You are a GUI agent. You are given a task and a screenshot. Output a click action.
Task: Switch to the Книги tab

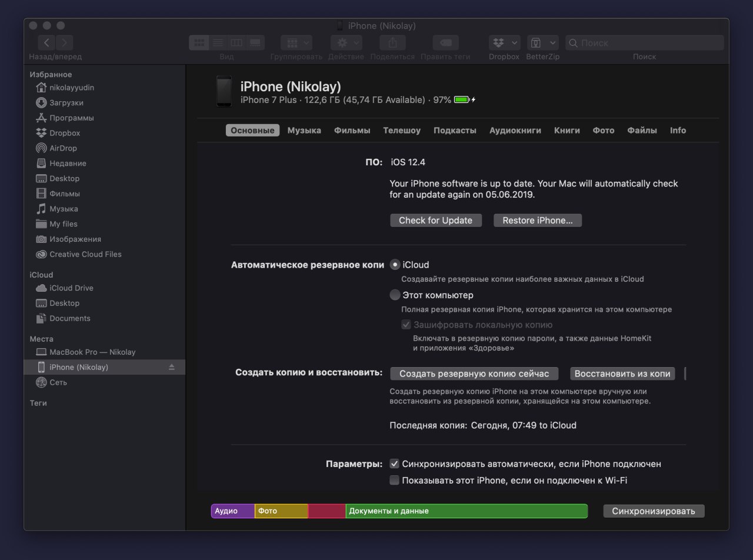click(567, 131)
